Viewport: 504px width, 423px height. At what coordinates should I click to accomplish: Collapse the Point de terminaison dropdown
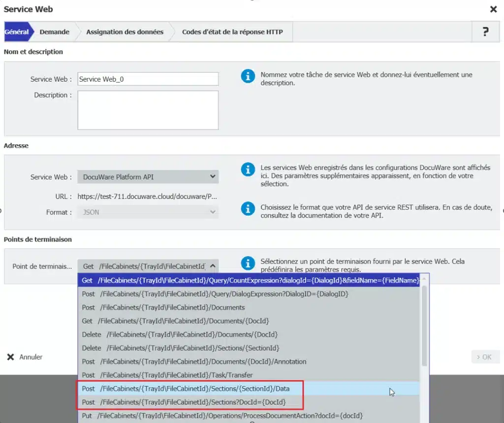click(212, 266)
